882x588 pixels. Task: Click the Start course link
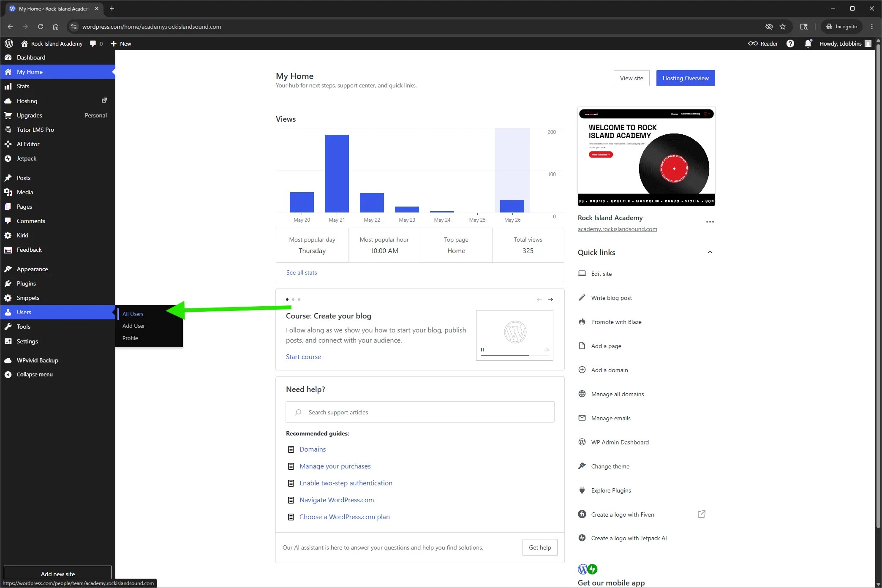pyautogui.click(x=303, y=357)
